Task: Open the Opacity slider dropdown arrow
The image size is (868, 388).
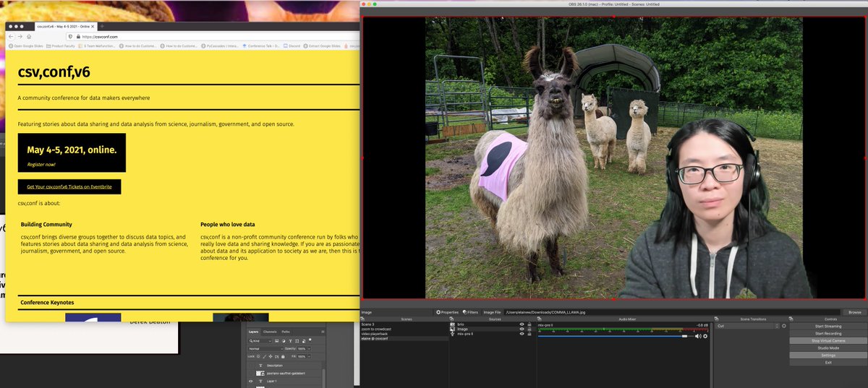Action: (309, 349)
